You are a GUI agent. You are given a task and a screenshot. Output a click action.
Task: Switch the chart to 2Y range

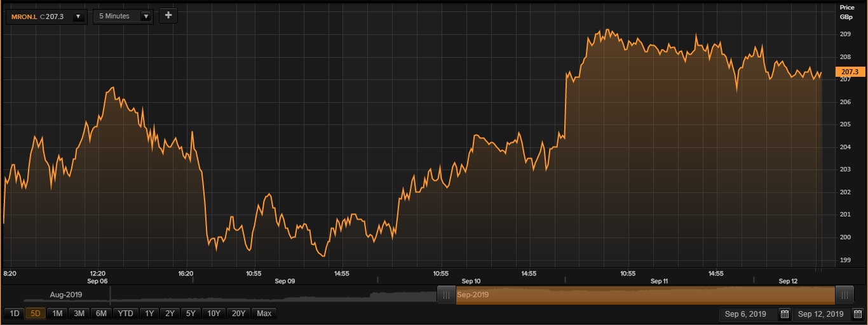point(170,313)
